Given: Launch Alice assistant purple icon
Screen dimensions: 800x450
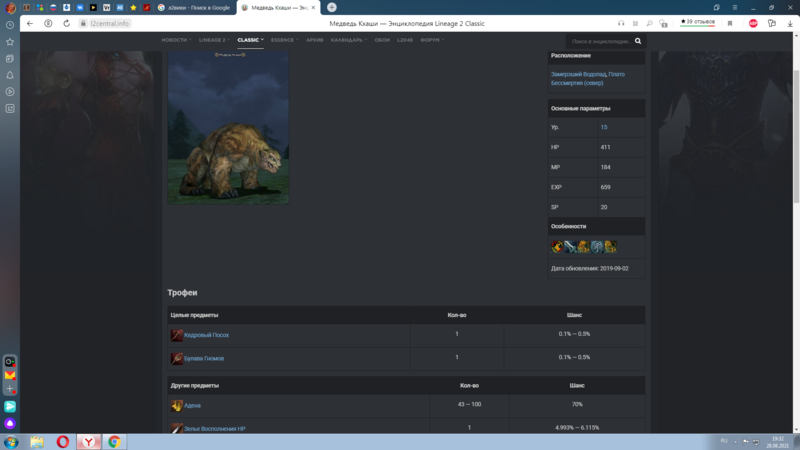Looking at the screenshot, I should click(x=10, y=423).
